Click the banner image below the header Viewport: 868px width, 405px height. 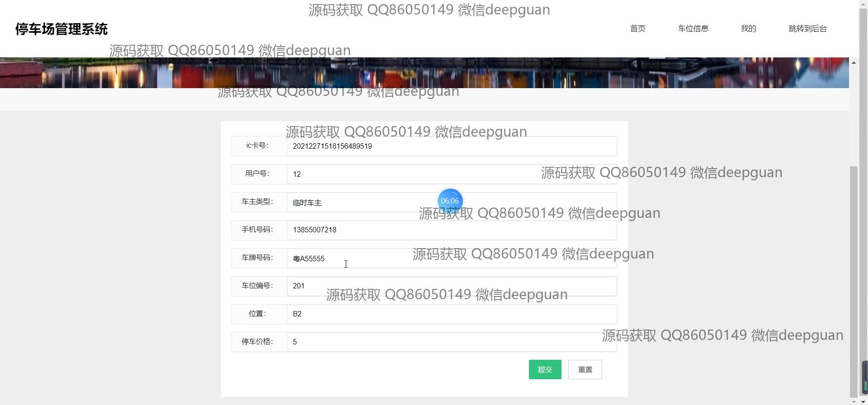tap(424, 73)
